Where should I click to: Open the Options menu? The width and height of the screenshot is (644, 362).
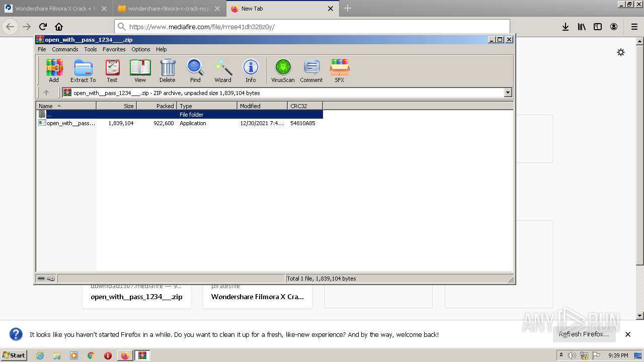click(x=141, y=49)
